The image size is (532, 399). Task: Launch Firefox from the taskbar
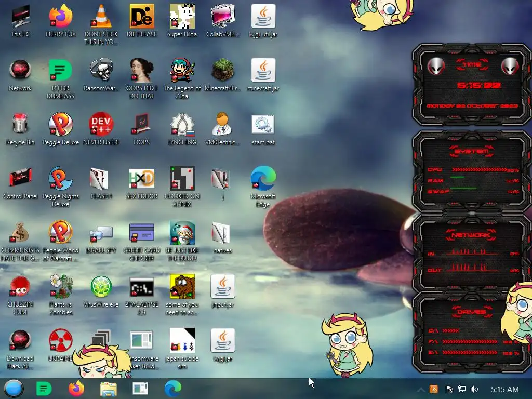coord(76,389)
